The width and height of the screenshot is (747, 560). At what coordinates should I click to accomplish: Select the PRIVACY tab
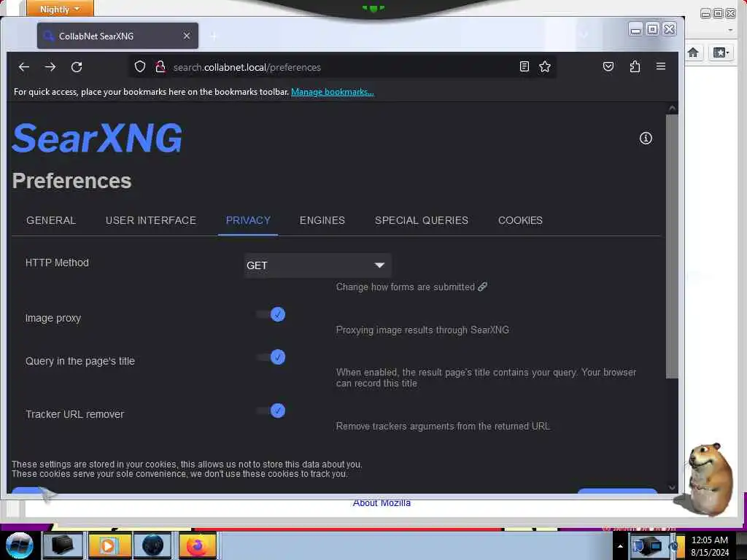point(248,220)
